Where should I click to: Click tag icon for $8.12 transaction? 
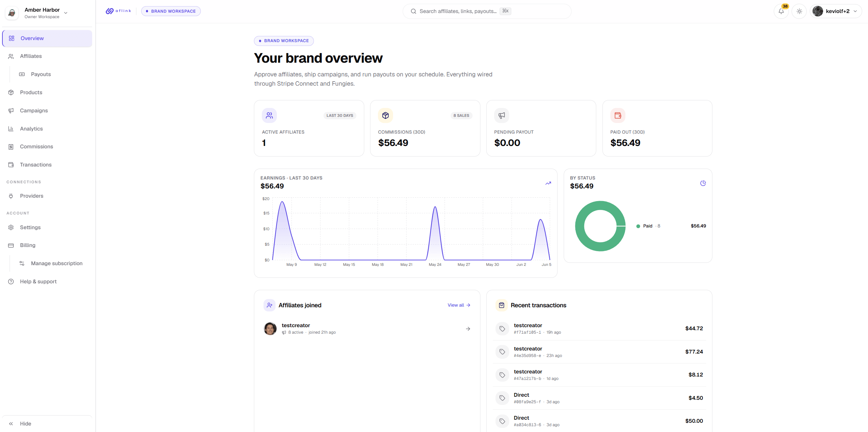(x=502, y=375)
